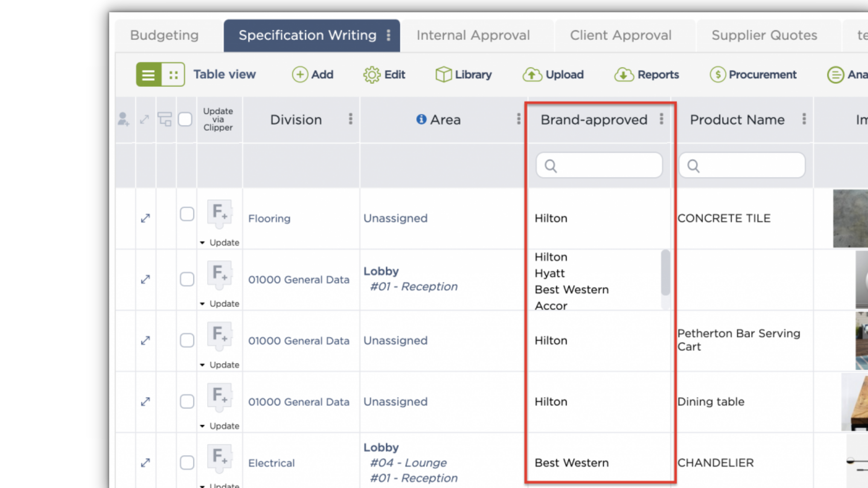Open the Flooring division link

269,218
